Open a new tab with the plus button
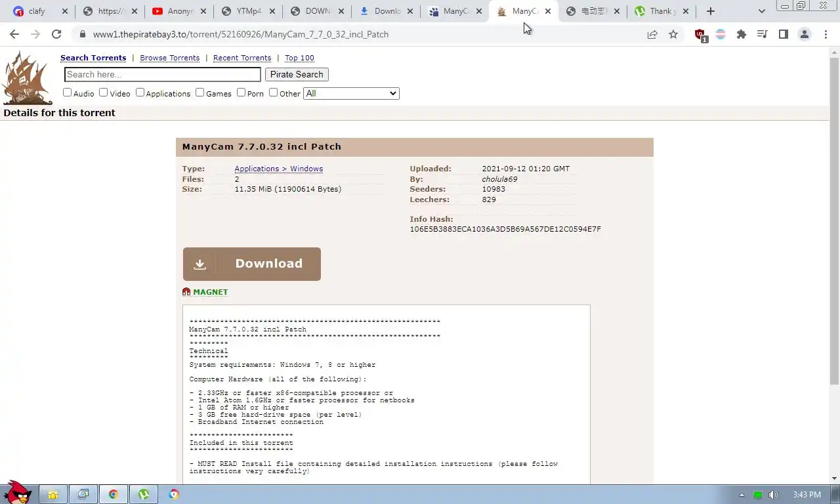The height and width of the screenshot is (504, 840). pos(711,11)
